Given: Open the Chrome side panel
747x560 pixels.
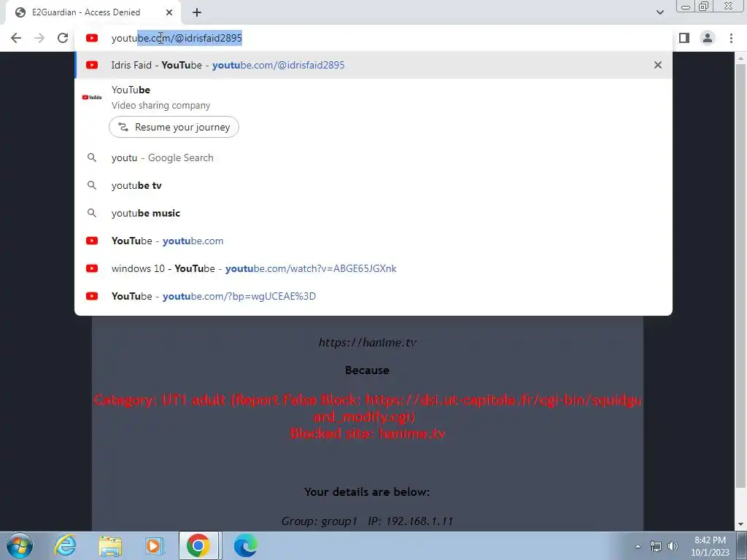Looking at the screenshot, I should pyautogui.click(x=684, y=38).
